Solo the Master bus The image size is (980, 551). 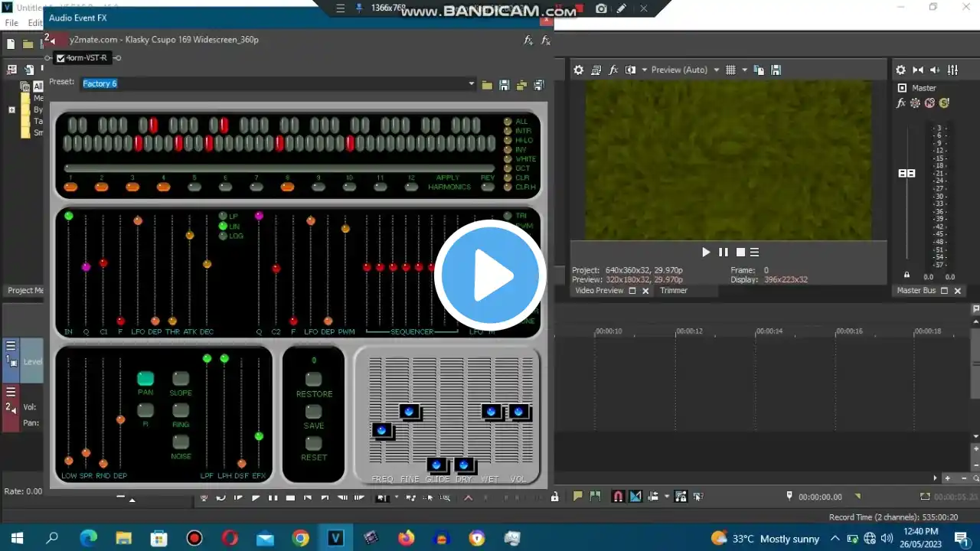tap(944, 103)
